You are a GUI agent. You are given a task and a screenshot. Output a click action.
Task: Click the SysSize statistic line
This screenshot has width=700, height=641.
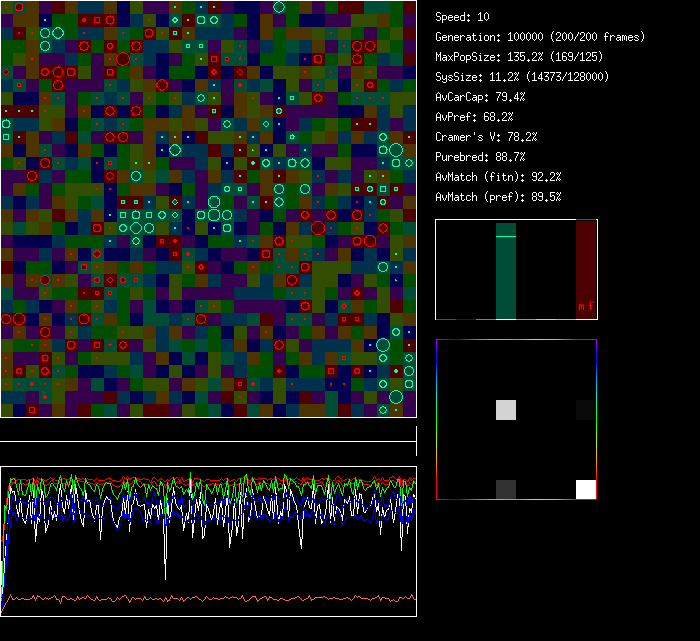(x=522, y=77)
